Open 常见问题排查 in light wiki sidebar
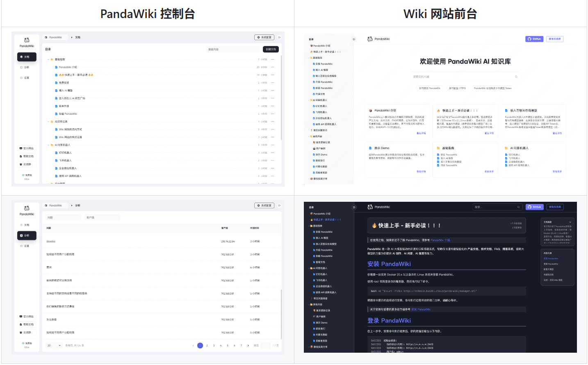The image size is (588, 365). pyautogui.click(x=320, y=130)
